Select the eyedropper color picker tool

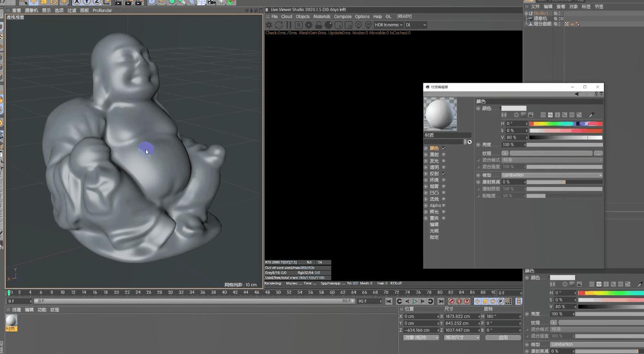click(591, 115)
